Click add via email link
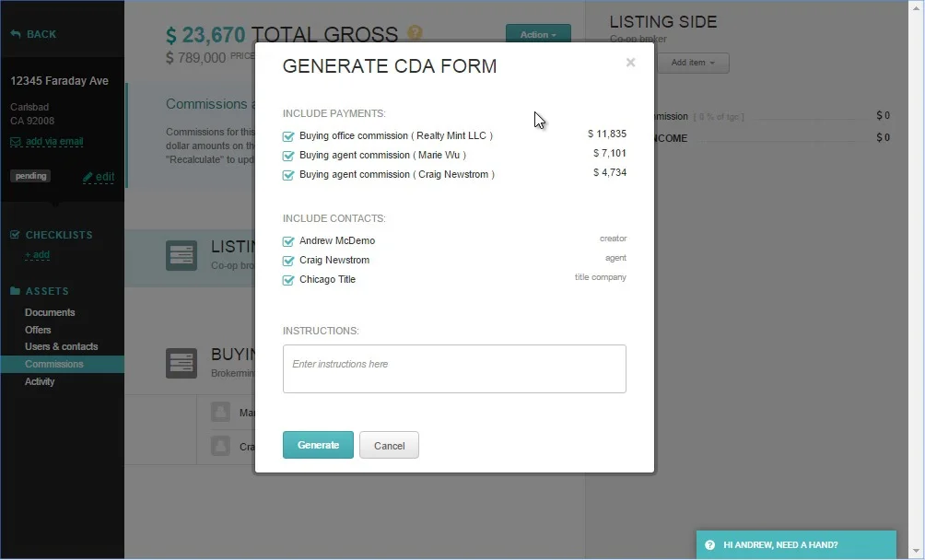This screenshot has width=925, height=560. (x=54, y=142)
